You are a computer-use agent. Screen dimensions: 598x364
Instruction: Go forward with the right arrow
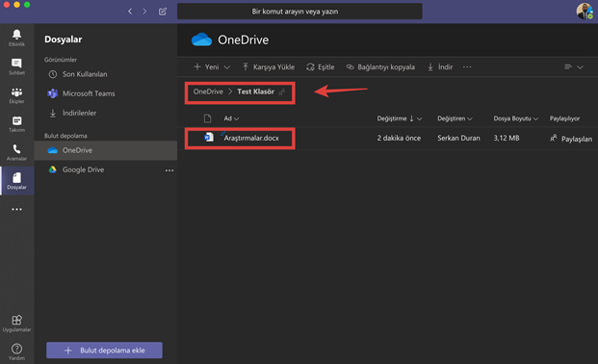tap(144, 12)
